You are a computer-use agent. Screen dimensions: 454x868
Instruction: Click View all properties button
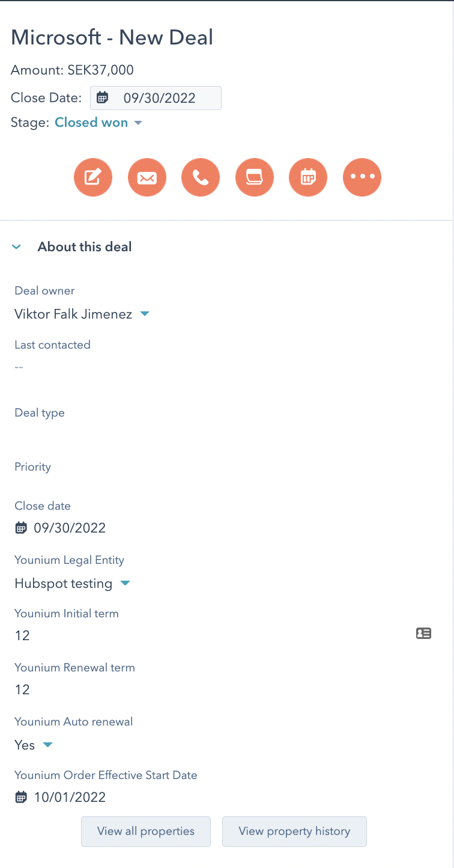146,831
